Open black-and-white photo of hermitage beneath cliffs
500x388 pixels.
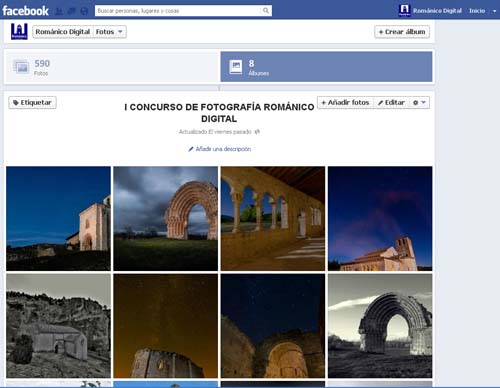[x=58, y=326]
